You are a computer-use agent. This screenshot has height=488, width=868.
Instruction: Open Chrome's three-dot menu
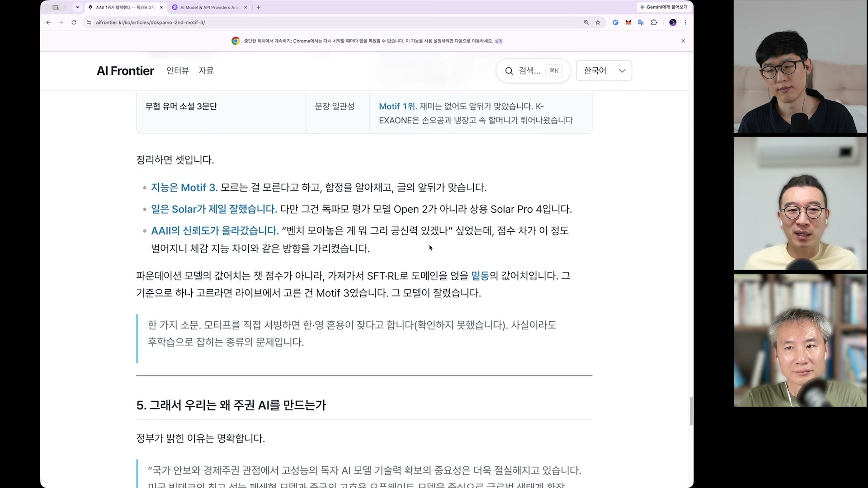point(685,22)
